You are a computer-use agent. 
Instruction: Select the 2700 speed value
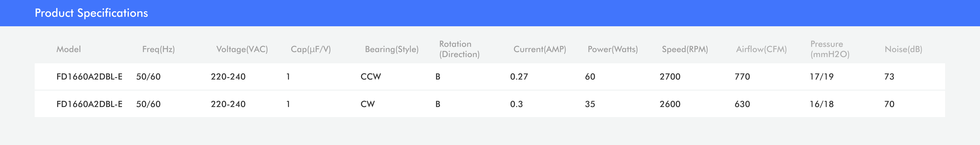pyautogui.click(x=670, y=77)
